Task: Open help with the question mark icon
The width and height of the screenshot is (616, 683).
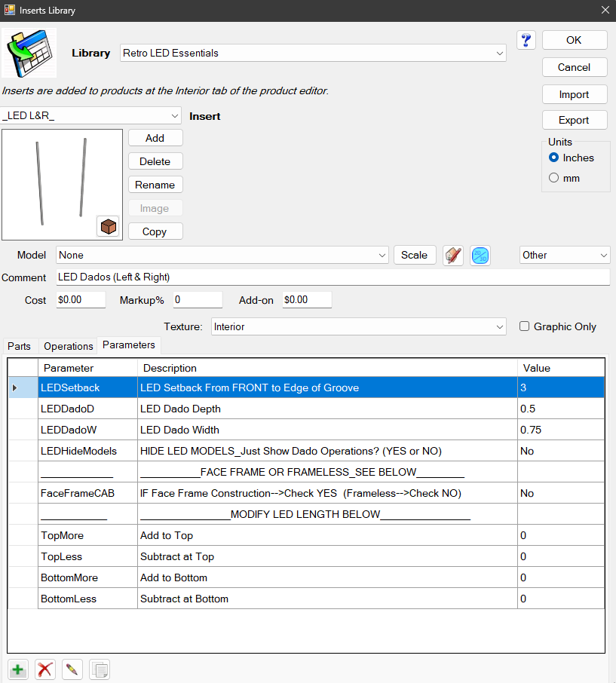Action: tap(526, 41)
